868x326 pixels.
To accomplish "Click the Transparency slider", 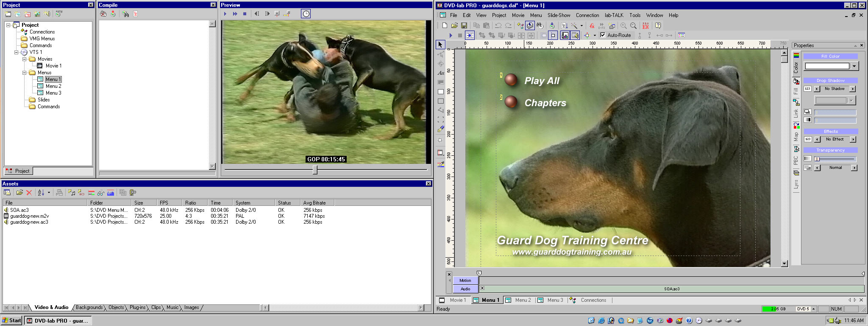I will 835,159.
